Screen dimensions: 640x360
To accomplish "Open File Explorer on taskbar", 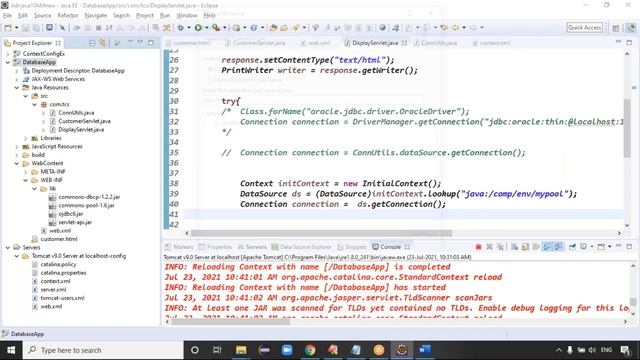I will click(x=241, y=350).
